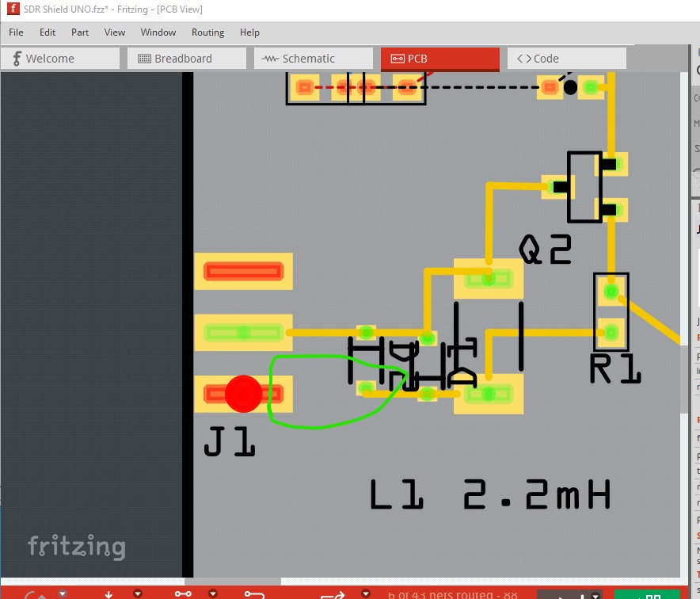Switch to the Welcome tab
700x599 pixels.
(x=60, y=59)
